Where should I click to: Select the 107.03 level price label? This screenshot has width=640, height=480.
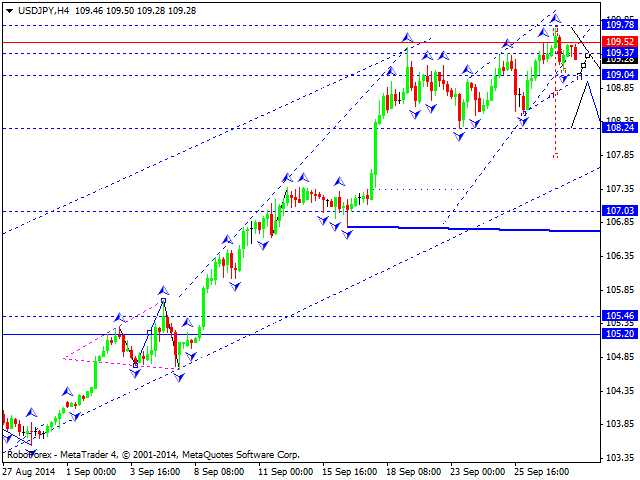point(620,211)
